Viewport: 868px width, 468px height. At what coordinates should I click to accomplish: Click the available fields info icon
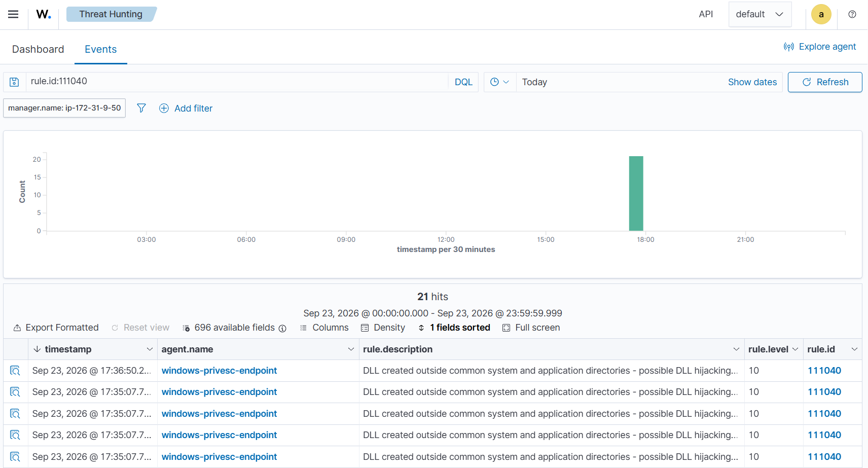click(282, 329)
